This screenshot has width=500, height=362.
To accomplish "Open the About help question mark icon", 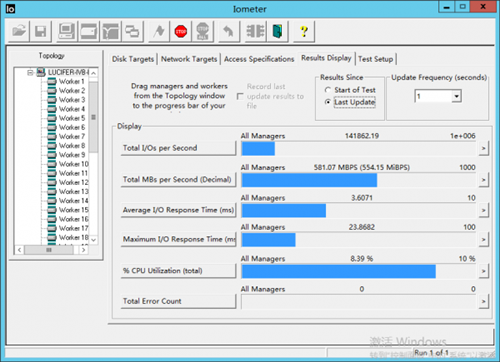I will click(304, 32).
